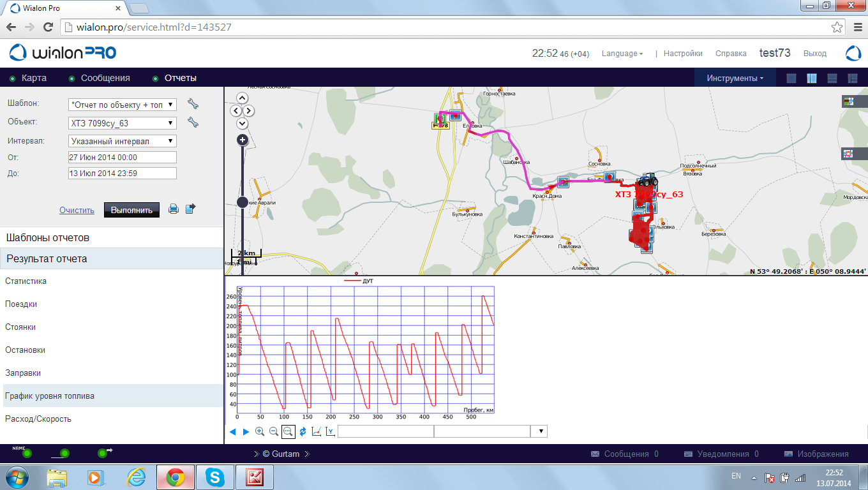Open the Инструменты tools menu
The image size is (868, 490).
click(735, 78)
